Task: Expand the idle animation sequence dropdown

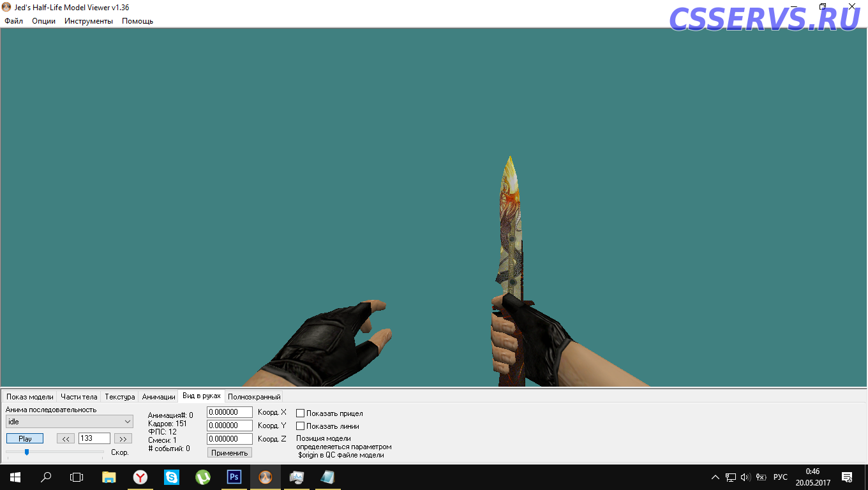Action: (x=70, y=422)
